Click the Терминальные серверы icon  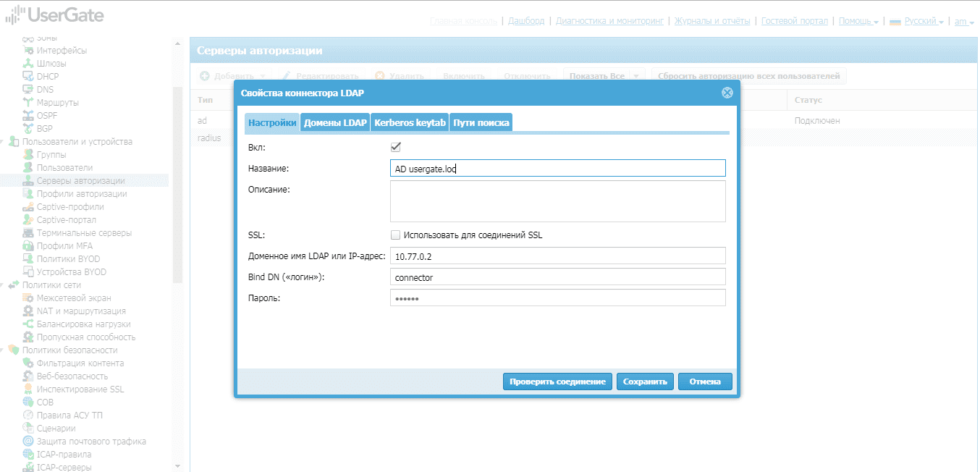click(28, 232)
